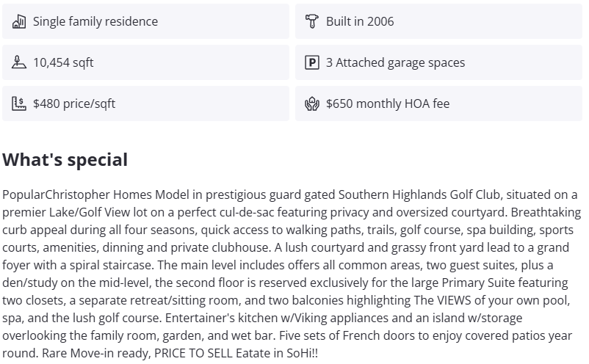Viewport: 589px width, 364px height.
Task: Click the words PRICE TO SELL
Action: point(184,353)
